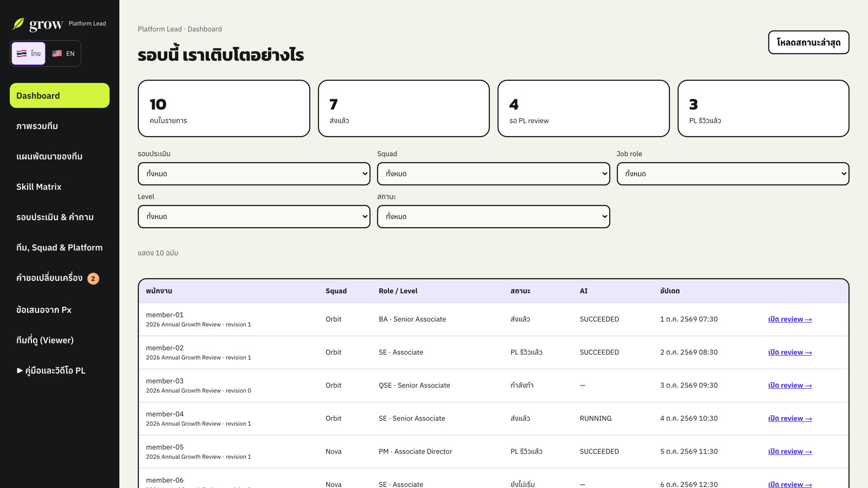Image resolution: width=868 pixels, height=488 pixels.
Task: Switch language to ไทย
Action: click(29, 53)
